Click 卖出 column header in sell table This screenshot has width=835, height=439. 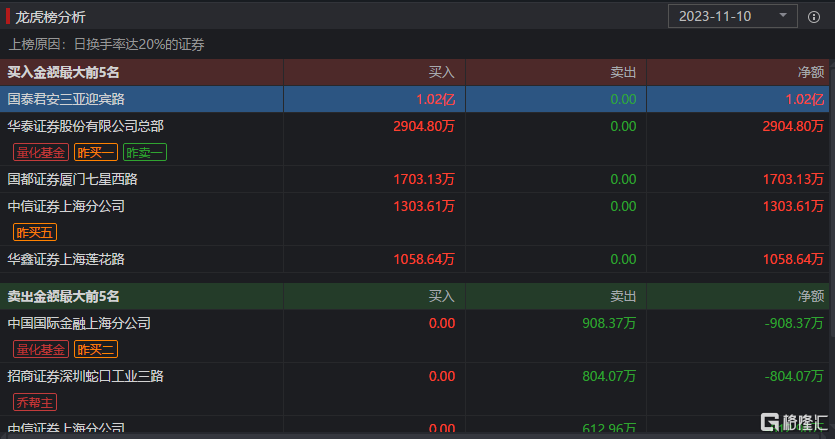coord(623,296)
